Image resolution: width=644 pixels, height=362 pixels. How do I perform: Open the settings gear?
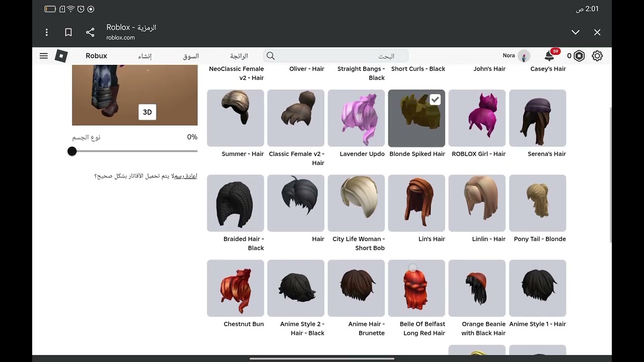[x=597, y=56]
